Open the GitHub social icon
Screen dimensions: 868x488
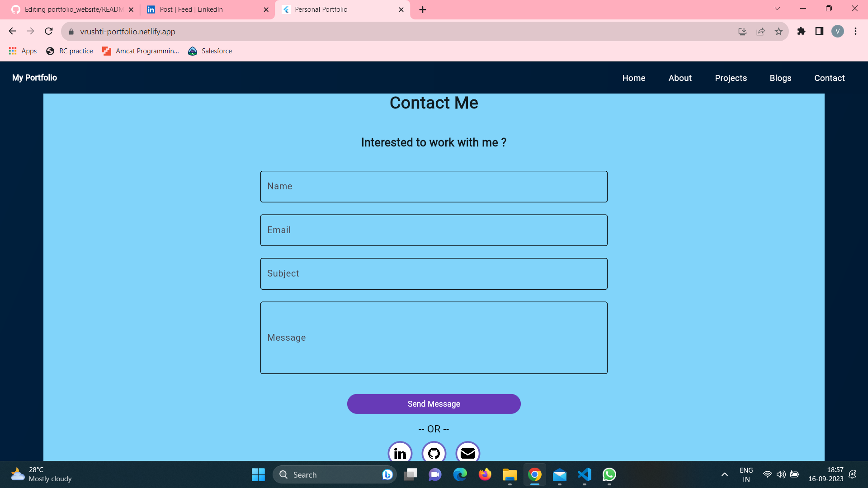434,453
